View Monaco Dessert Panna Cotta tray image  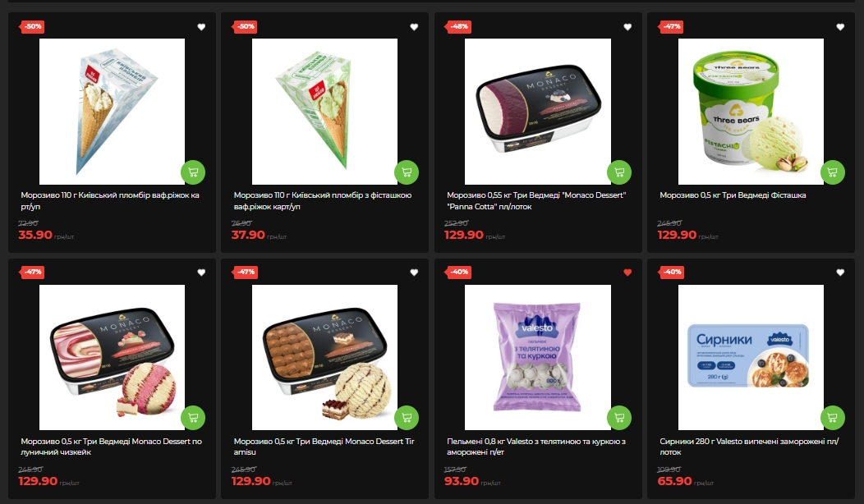pyautogui.click(x=538, y=112)
